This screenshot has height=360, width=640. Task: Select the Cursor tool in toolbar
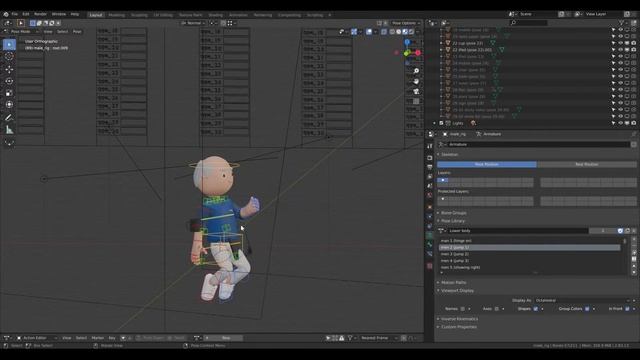click(9, 56)
